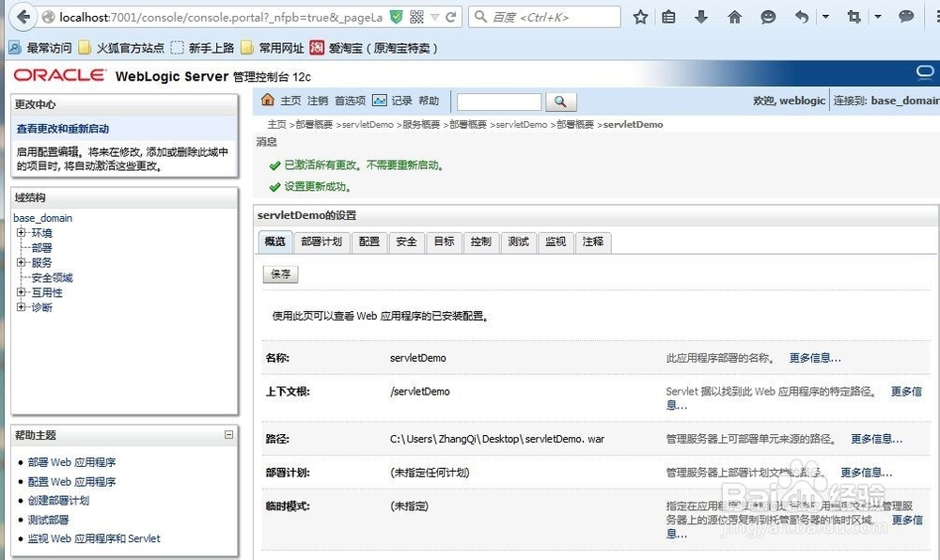Click the Oracle logo

tap(59, 75)
